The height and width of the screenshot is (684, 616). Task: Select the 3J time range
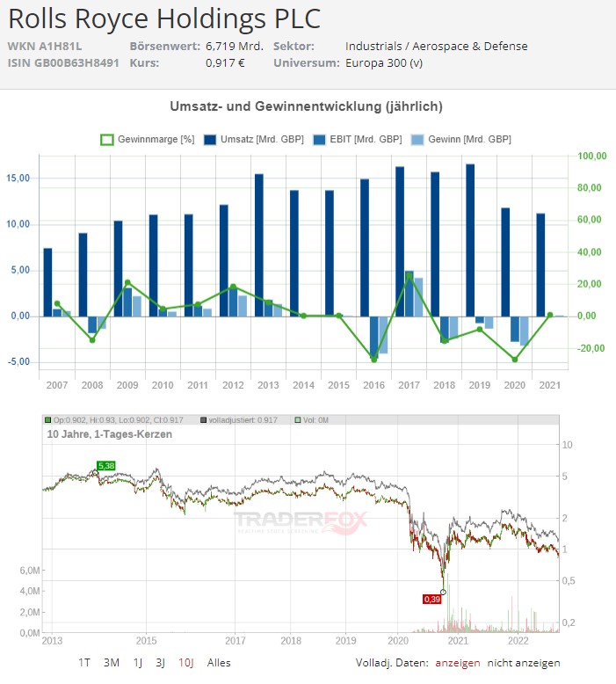161,663
